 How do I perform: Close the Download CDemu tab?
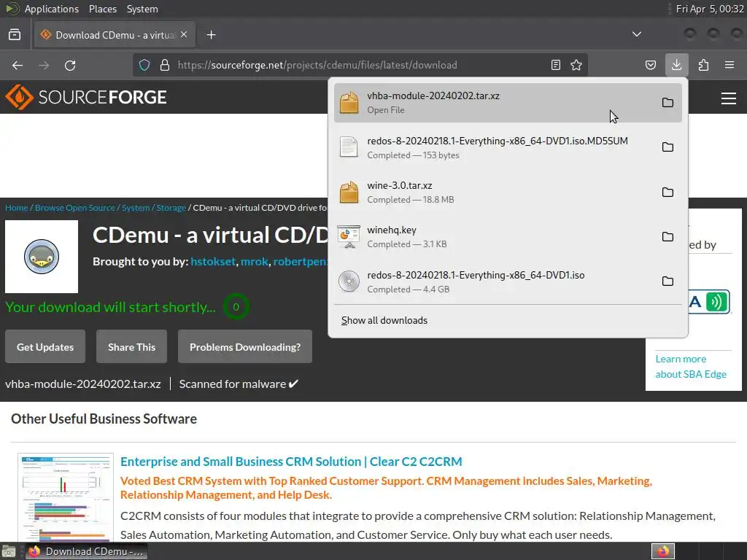(x=184, y=34)
